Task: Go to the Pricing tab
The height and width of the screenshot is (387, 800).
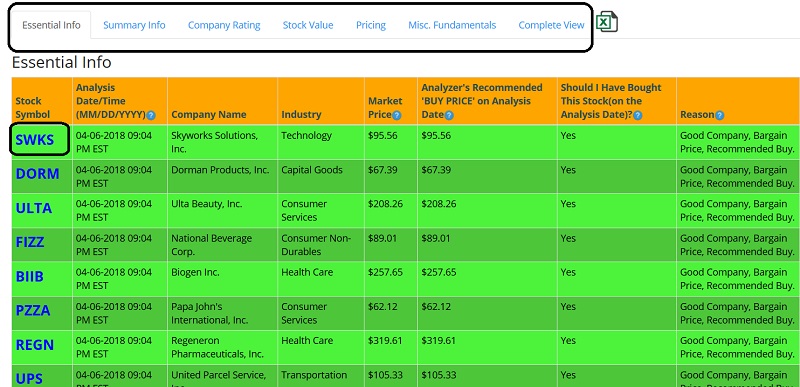Action: tap(371, 25)
